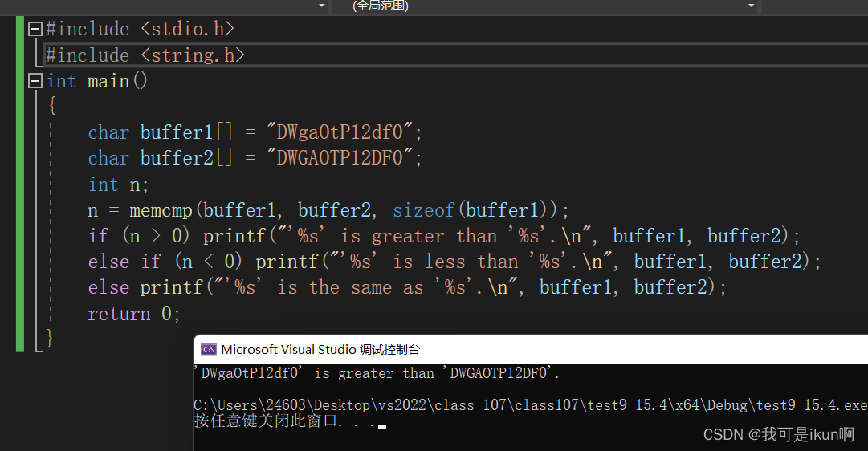Viewport: 868px width, 451px height.
Task: Click the 'return 0;' statement
Action: 134,314
